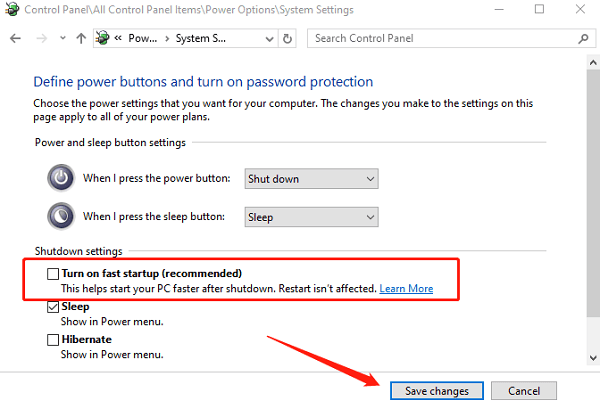Uncheck the Sleep checkbox
This screenshot has height=409, width=600.
53,307
